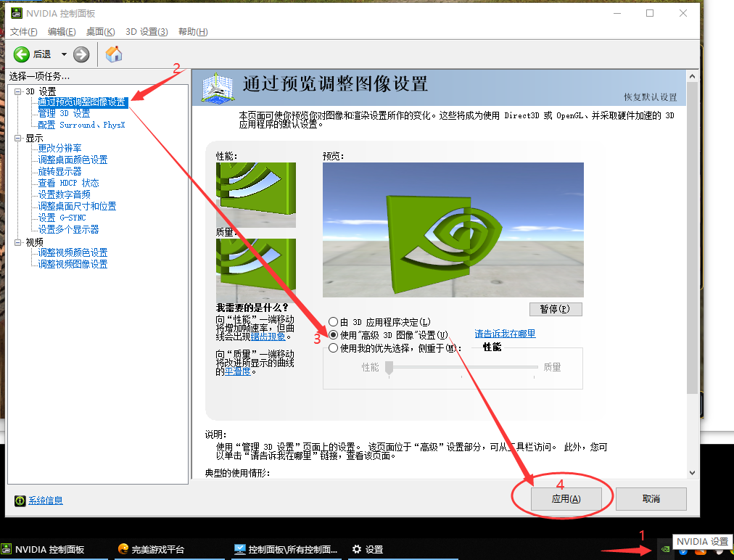Open 调整桌面尺寸和位置 task

point(77,206)
